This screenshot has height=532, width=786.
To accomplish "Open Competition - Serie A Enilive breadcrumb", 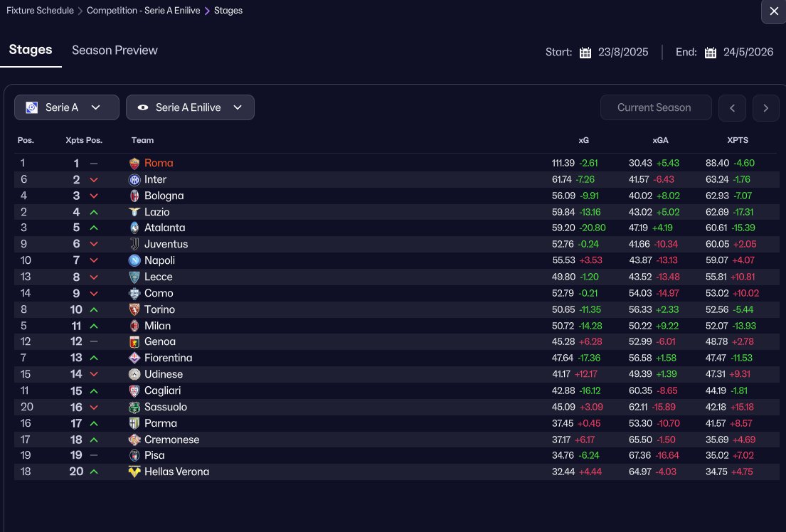I will point(144,11).
